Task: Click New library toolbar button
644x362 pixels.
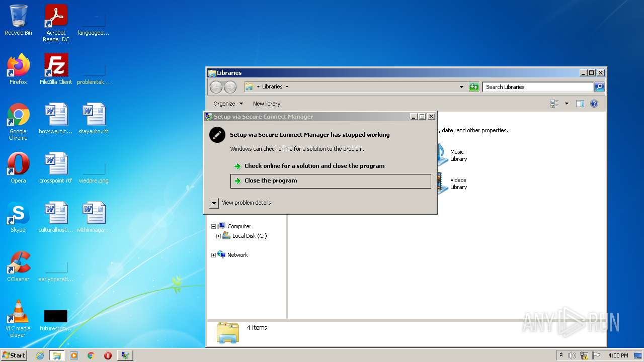Action: pyautogui.click(x=267, y=104)
